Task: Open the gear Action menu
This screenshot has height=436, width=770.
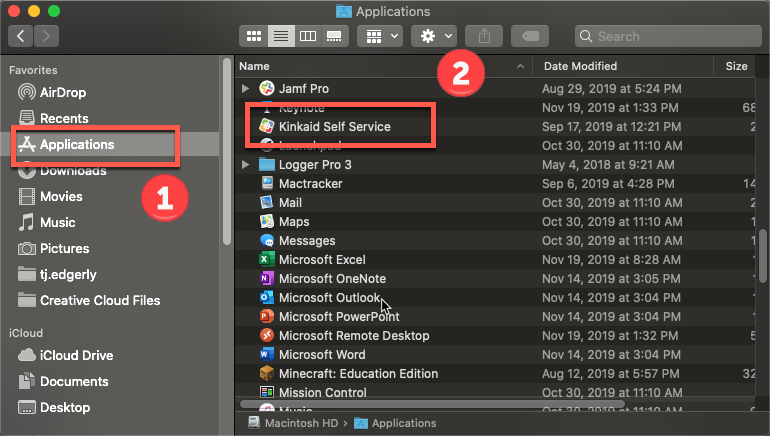Action: 434,36
